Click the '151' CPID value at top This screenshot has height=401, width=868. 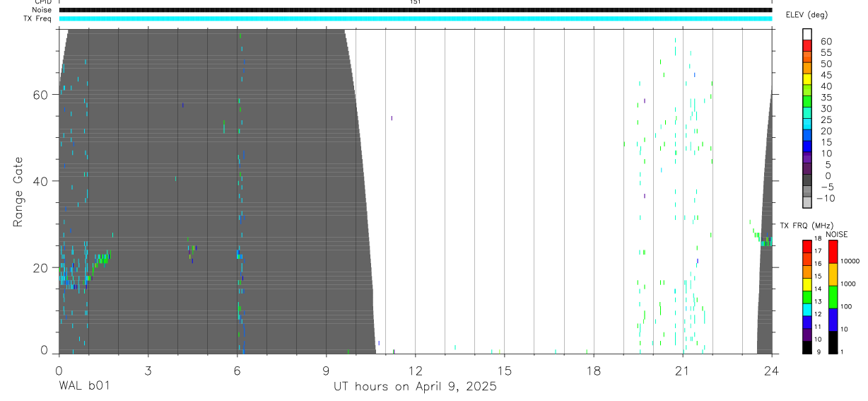coord(415,2)
